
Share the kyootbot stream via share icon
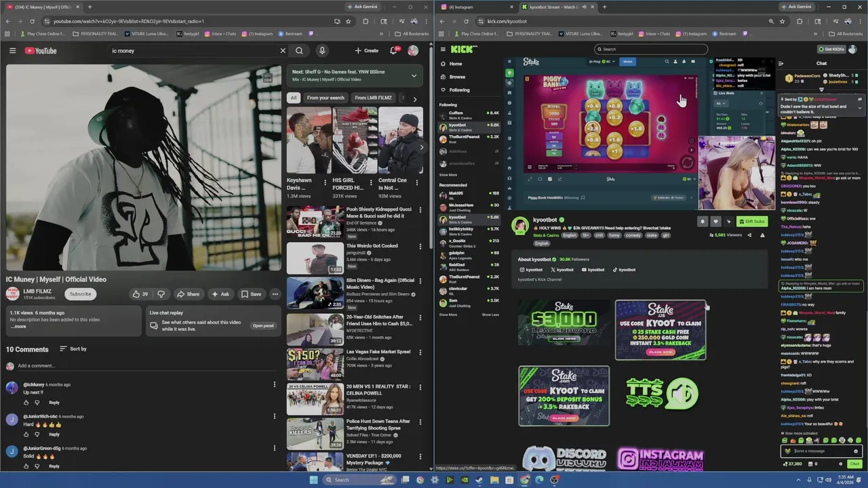point(749,235)
